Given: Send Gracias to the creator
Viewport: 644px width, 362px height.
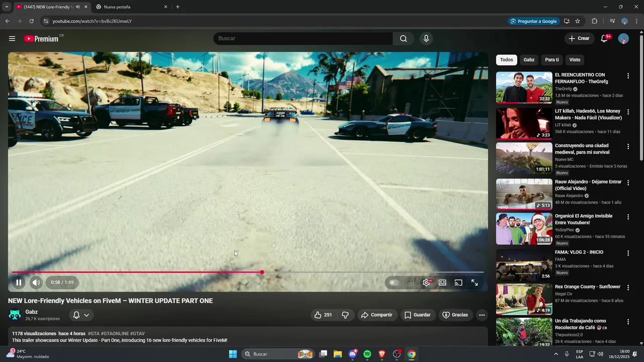Looking at the screenshot, I should tap(455, 315).
